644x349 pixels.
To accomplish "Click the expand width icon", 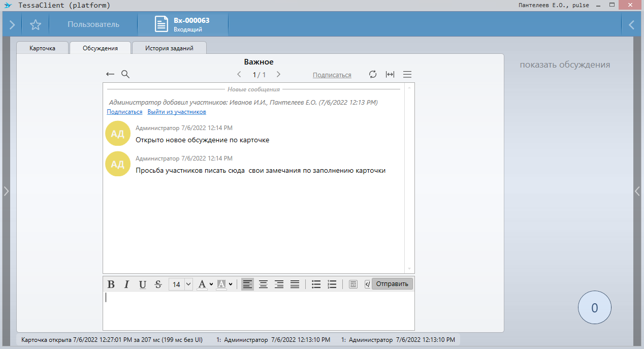I will point(390,75).
